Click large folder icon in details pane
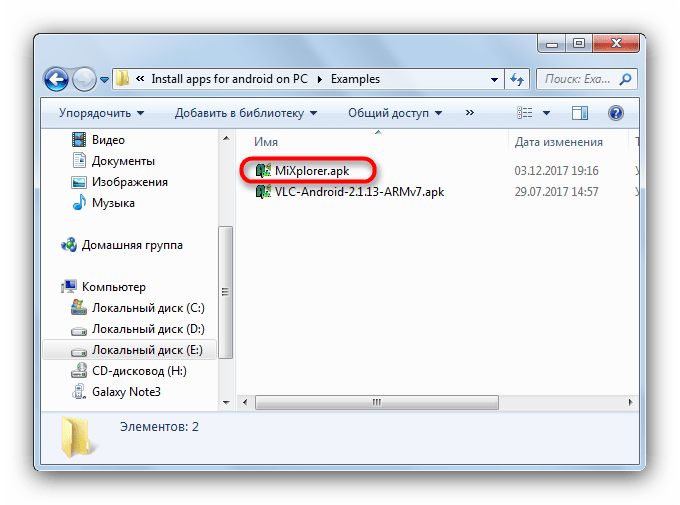The width and height of the screenshot is (680, 505). (x=76, y=437)
